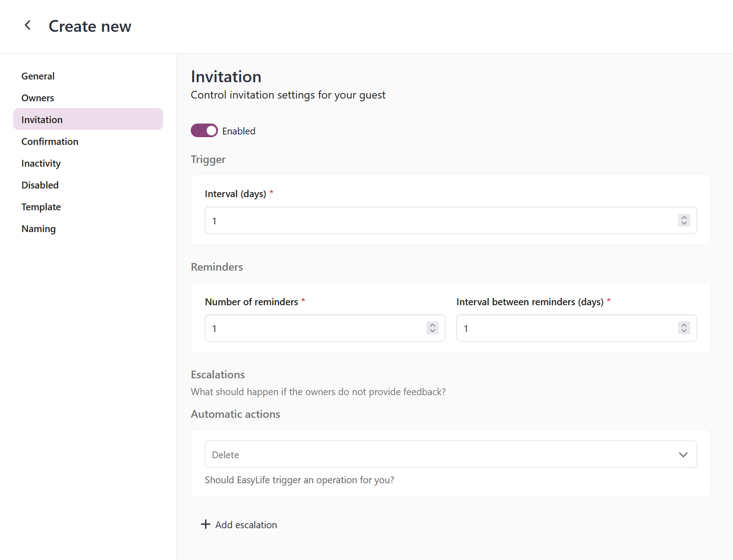
Task: Increase Interval (days) with up arrow
Action: pyautogui.click(x=684, y=217)
